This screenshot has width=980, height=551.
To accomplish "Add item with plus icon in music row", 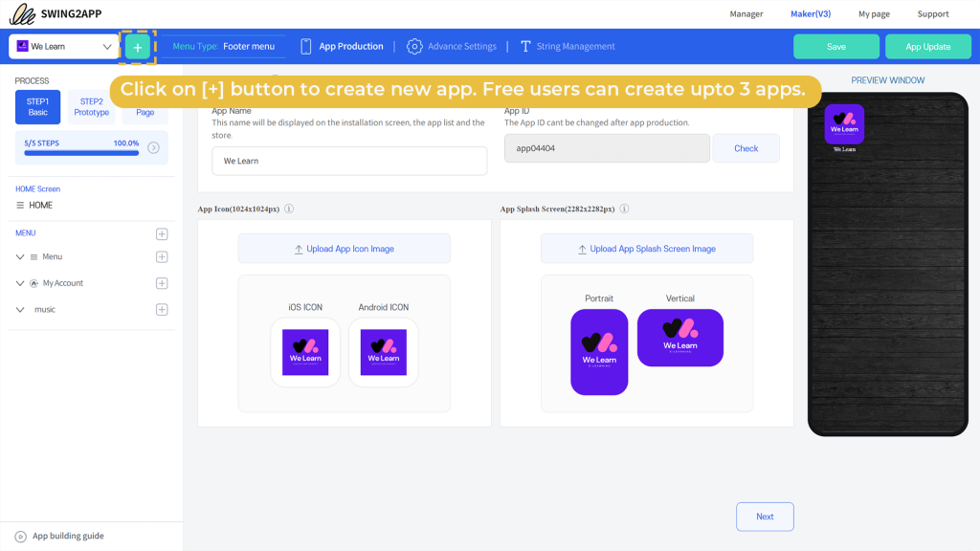I will pos(162,309).
